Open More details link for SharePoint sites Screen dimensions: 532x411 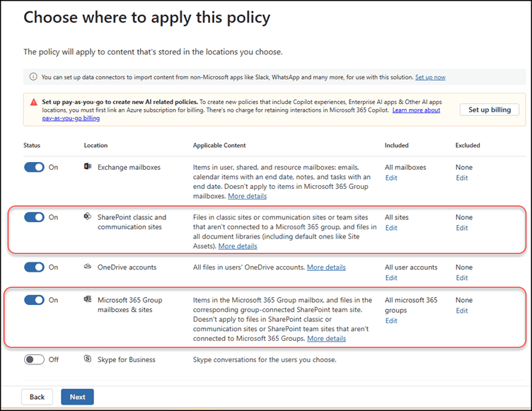click(x=238, y=246)
